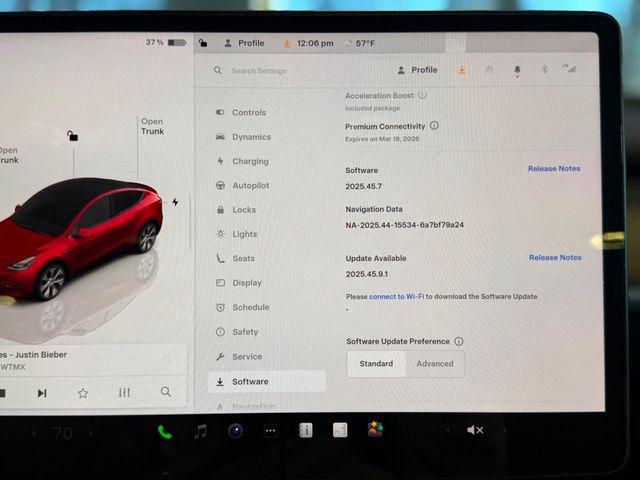Tap the HomeLink garage icon
Screen dimensions: 640x480
click(x=489, y=70)
